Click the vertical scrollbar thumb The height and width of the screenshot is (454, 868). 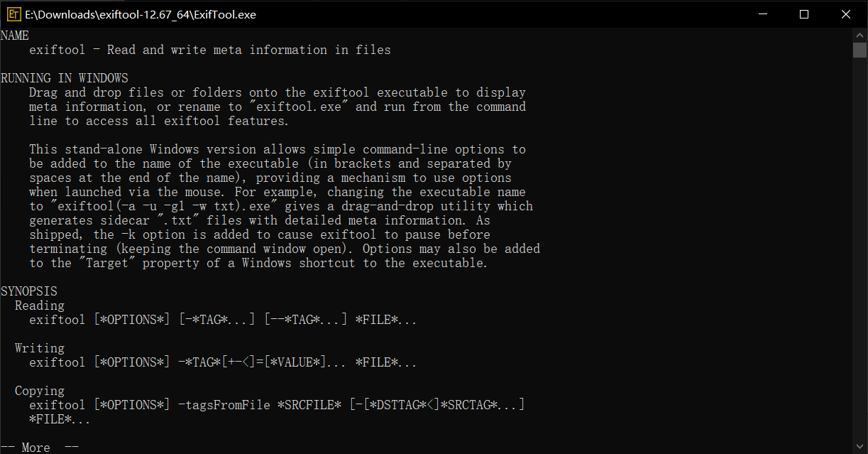(859, 50)
